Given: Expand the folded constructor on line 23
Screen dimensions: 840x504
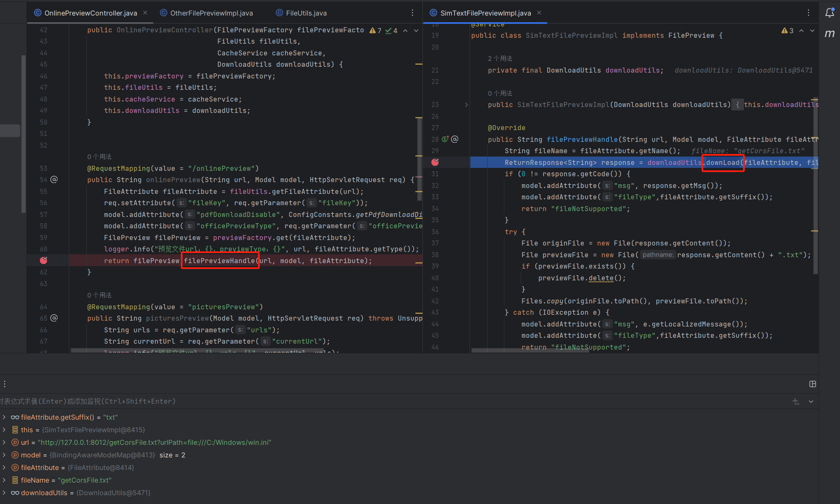Looking at the screenshot, I should pyautogui.click(x=467, y=104).
